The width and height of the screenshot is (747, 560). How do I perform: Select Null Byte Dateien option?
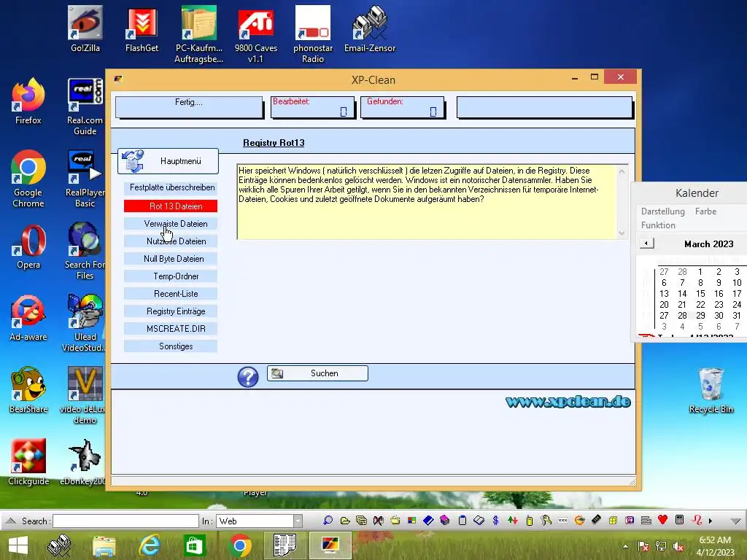(171, 259)
